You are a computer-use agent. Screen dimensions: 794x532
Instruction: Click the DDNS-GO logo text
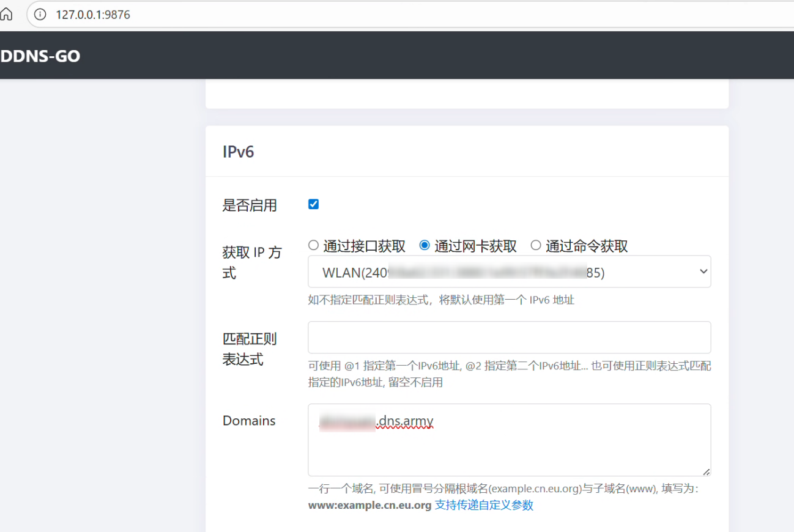(x=40, y=56)
